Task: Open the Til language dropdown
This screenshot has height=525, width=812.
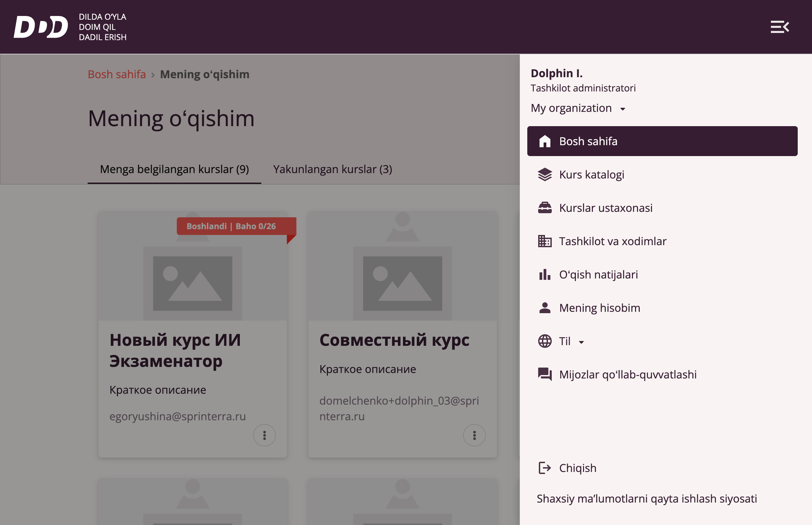Action: (x=571, y=341)
